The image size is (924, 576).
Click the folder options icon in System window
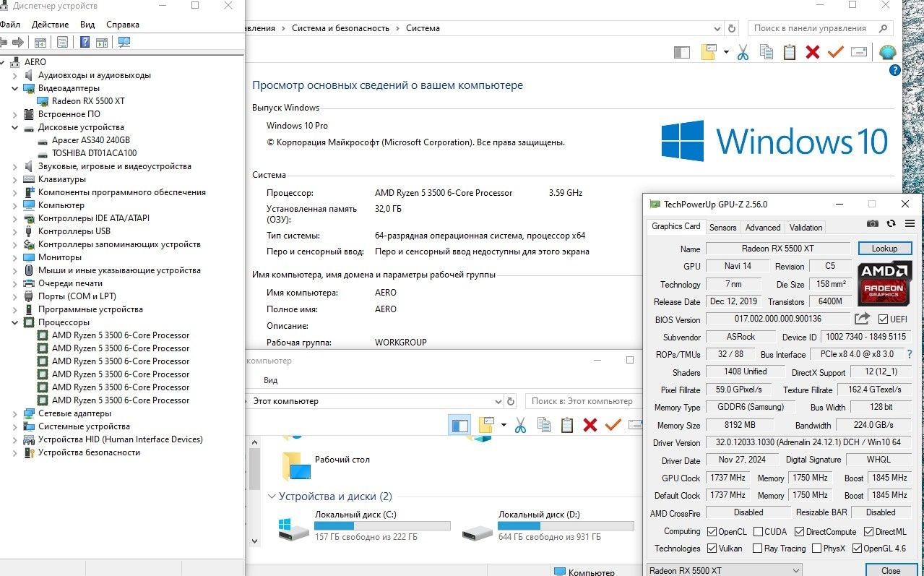click(709, 52)
